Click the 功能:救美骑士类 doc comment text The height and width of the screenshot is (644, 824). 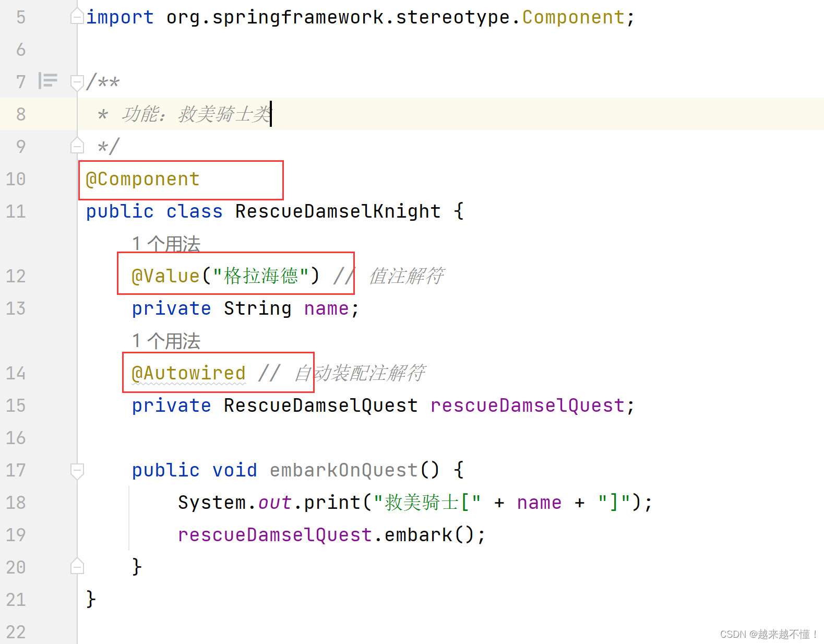pos(196,114)
